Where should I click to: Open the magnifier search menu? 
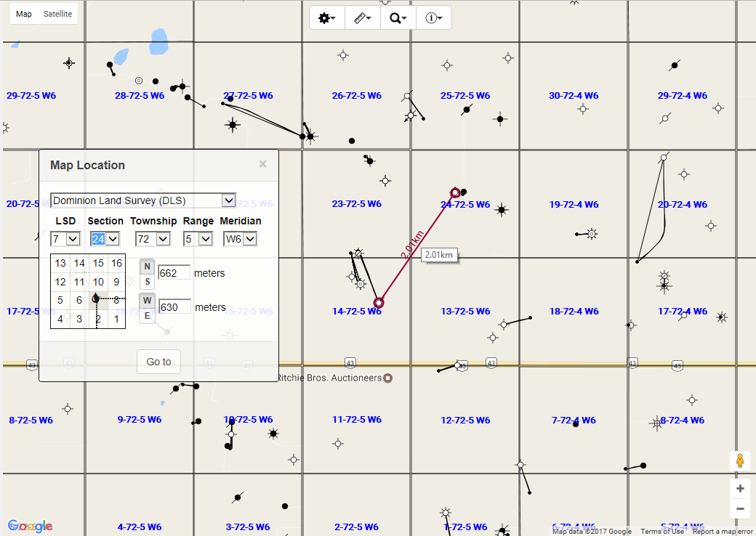coord(398,18)
